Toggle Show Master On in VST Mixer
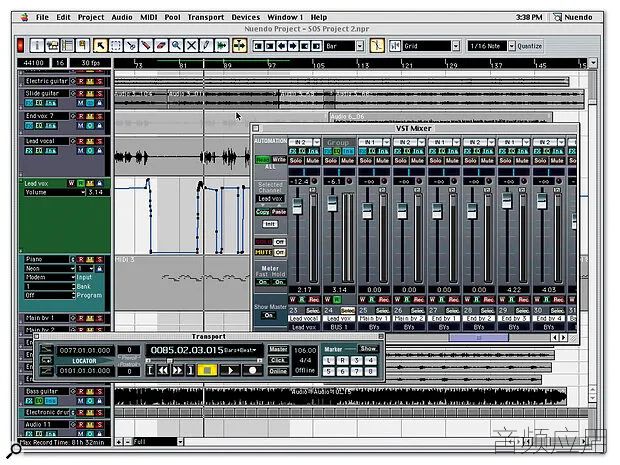Viewport: 620px width, 465px height. tap(268, 315)
